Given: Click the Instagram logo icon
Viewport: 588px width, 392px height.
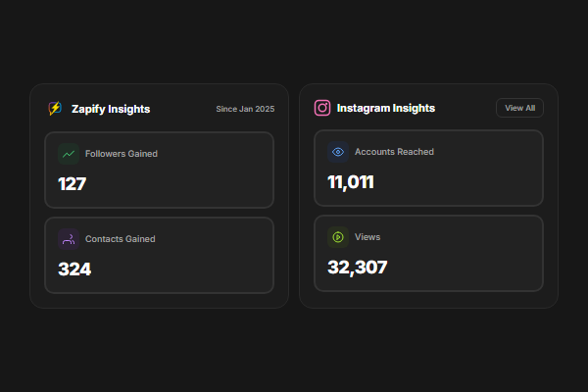Looking at the screenshot, I should click(x=321, y=108).
